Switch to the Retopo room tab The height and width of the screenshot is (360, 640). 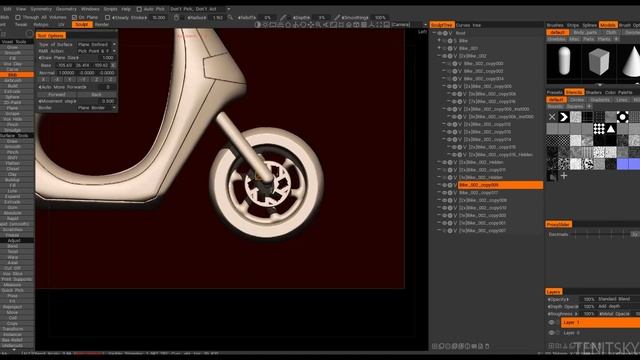tap(41, 24)
